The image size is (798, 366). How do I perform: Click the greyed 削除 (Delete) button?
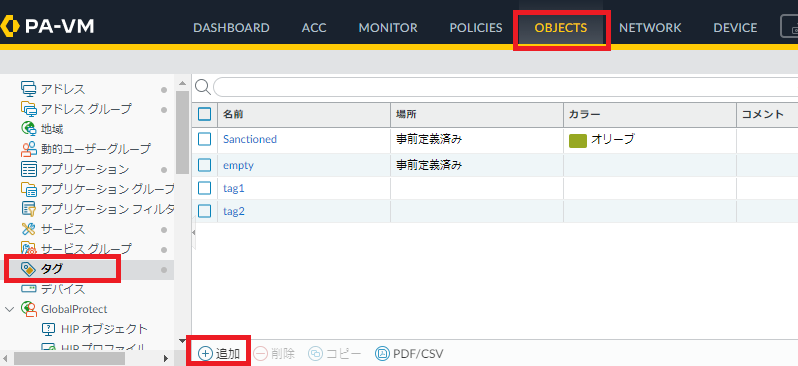(274, 353)
